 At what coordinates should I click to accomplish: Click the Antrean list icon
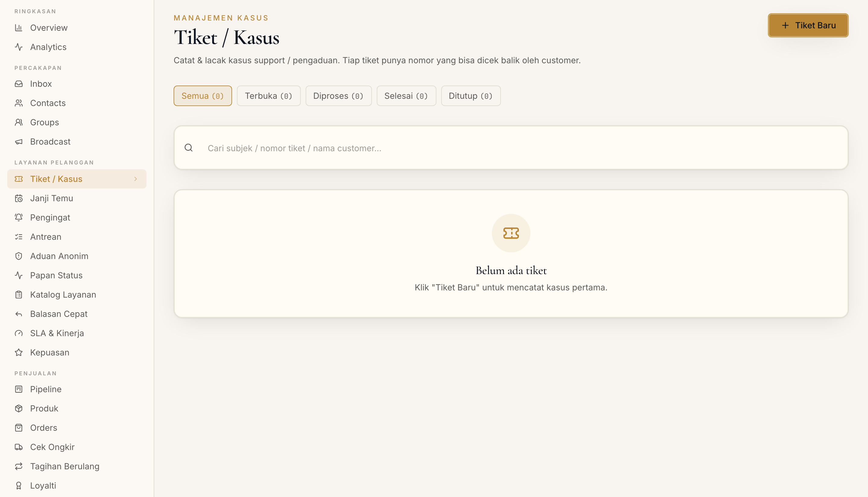(19, 237)
